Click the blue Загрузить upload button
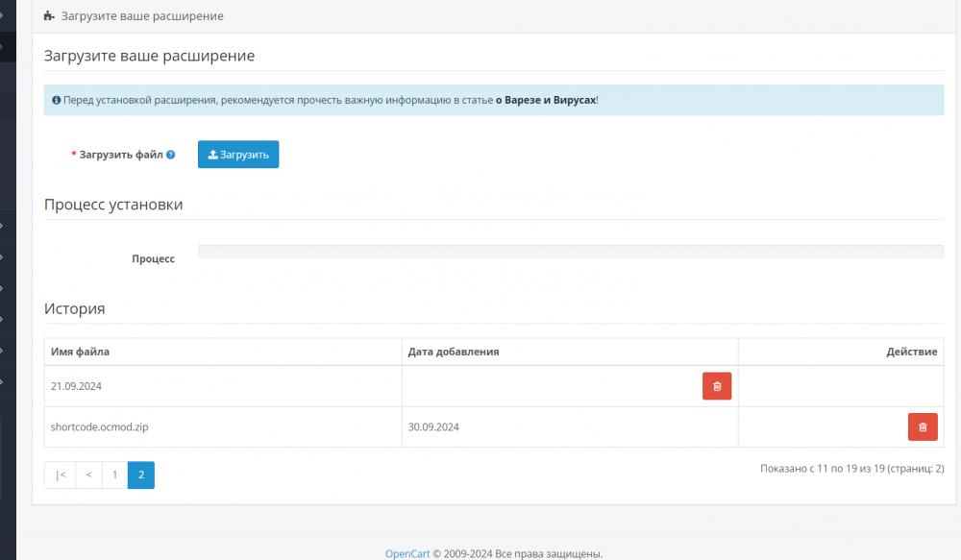 [x=238, y=155]
